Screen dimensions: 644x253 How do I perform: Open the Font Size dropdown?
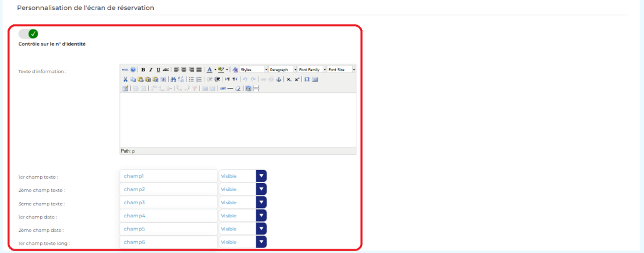click(341, 70)
